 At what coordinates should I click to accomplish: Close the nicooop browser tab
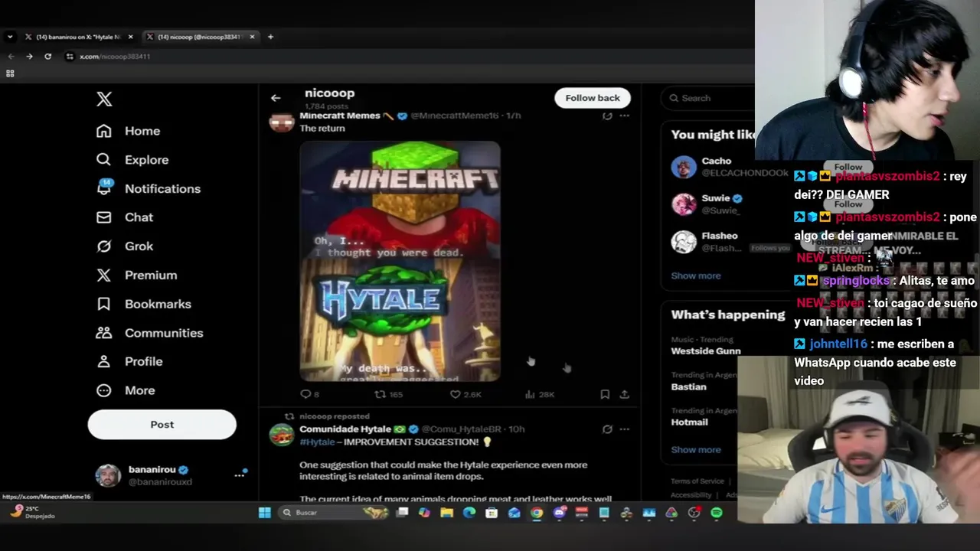252,37
